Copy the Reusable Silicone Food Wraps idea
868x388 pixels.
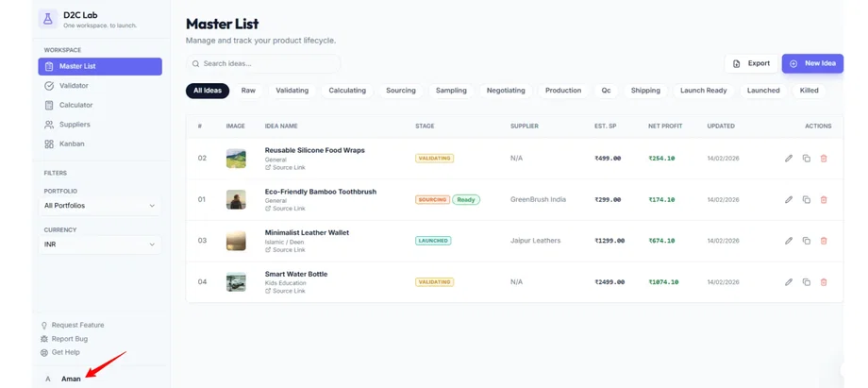tap(806, 159)
